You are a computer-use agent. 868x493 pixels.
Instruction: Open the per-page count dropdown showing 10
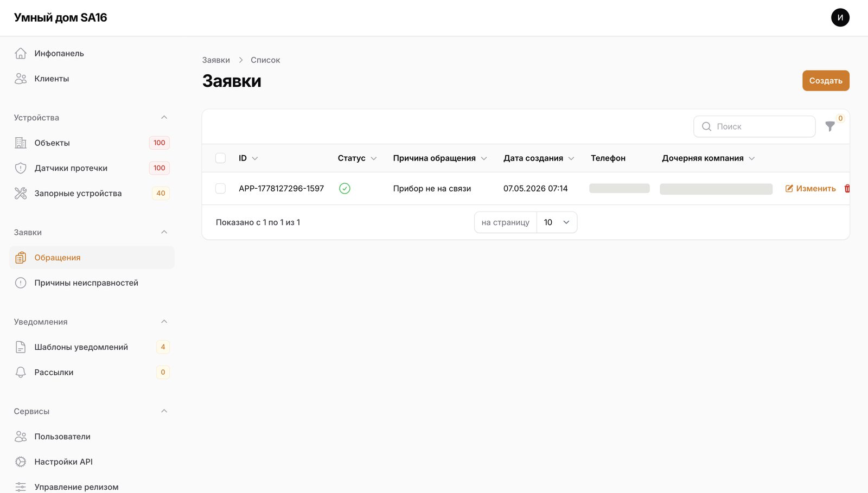[557, 222]
